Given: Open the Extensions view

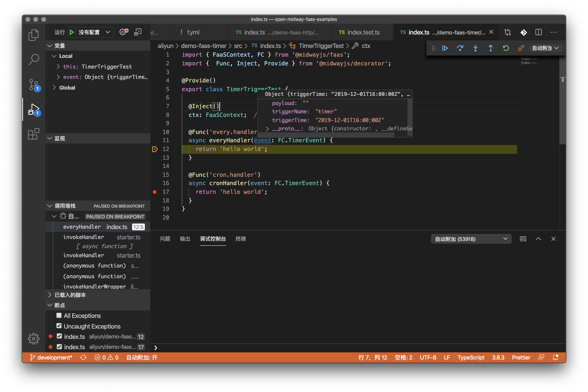Looking at the screenshot, I should tap(34, 134).
